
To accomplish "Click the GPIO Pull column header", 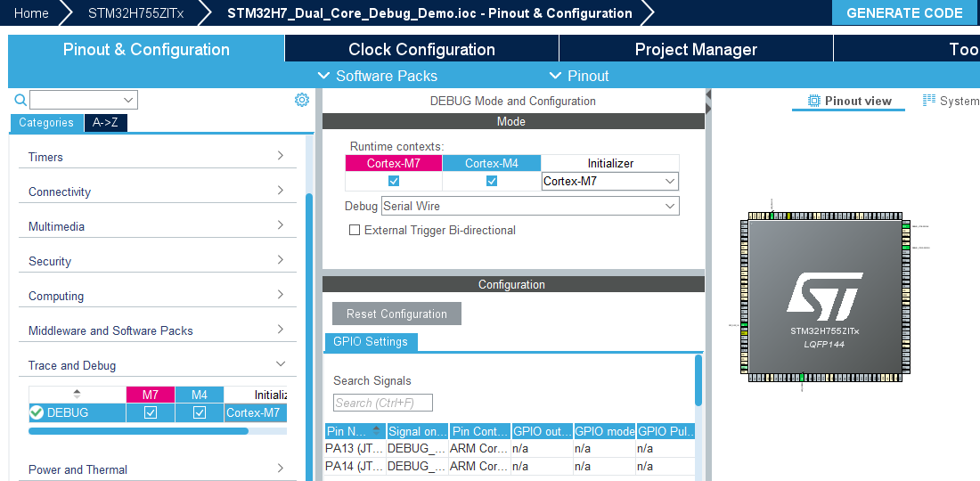I will pyautogui.click(x=665, y=431).
